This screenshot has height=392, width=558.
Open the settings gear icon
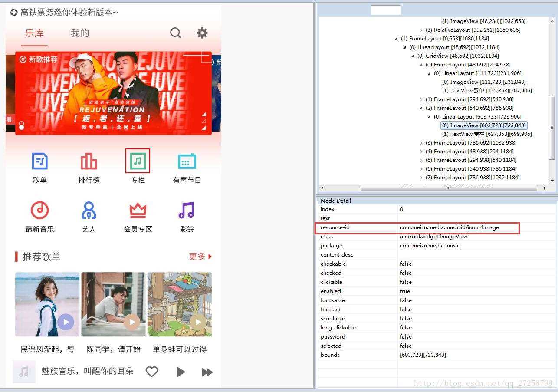pyautogui.click(x=202, y=33)
